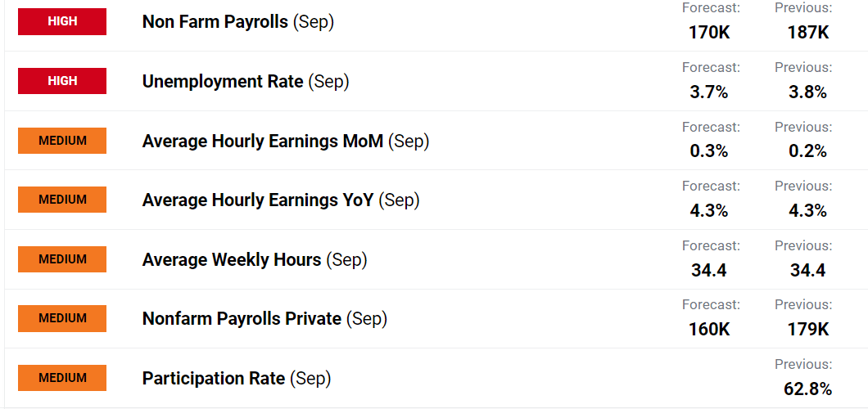Select the 62.8% previous Participation Rate value
This screenshot has height=409, width=868.
click(807, 389)
